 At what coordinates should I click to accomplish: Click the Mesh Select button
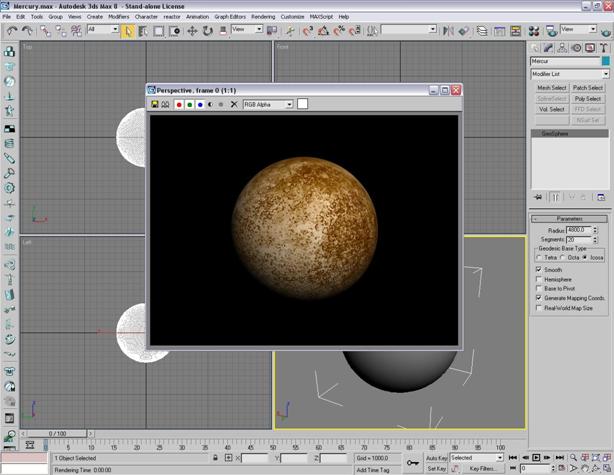tap(551, 88)
